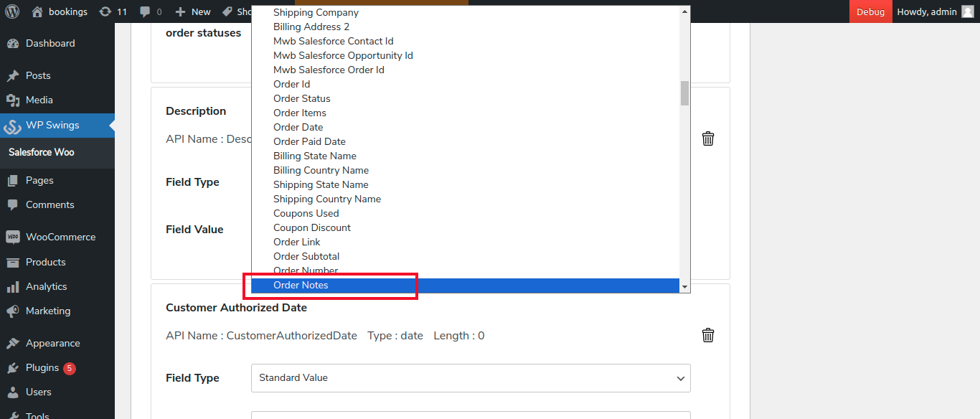
Task: Expand the Standard Value field type dropdown
Action: click(x=471, y=378)
